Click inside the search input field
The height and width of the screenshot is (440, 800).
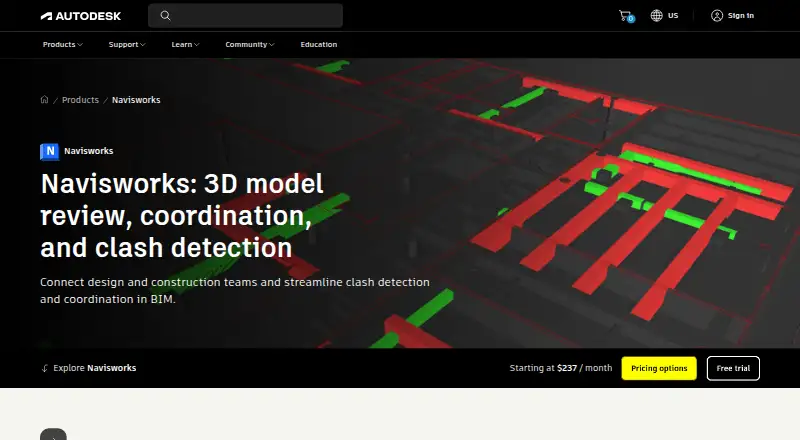245,16
